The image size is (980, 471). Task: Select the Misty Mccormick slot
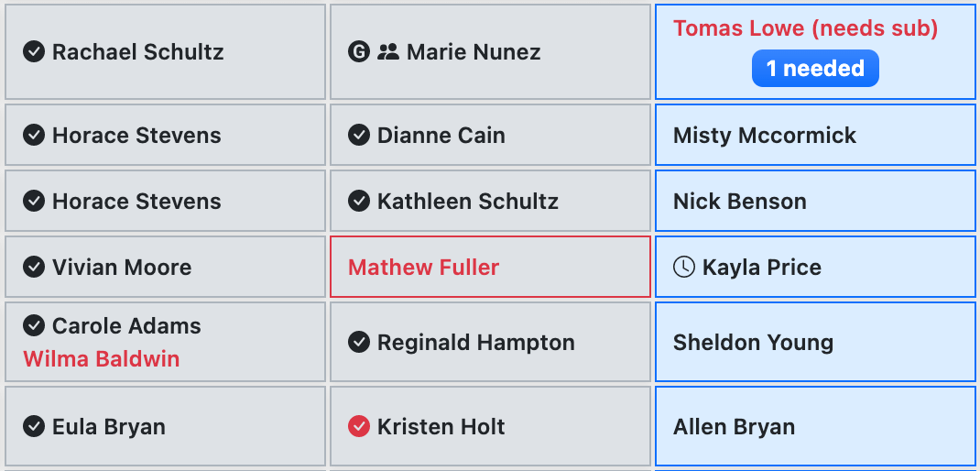tap(815, 136)
